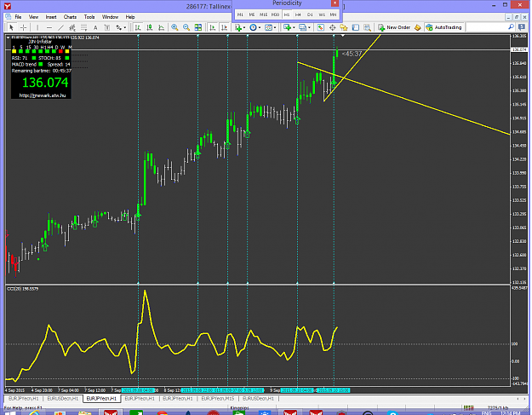Pick the Draw Horizontal Line tool
This screenshot has height=415, width=532.
coord(49,27)
